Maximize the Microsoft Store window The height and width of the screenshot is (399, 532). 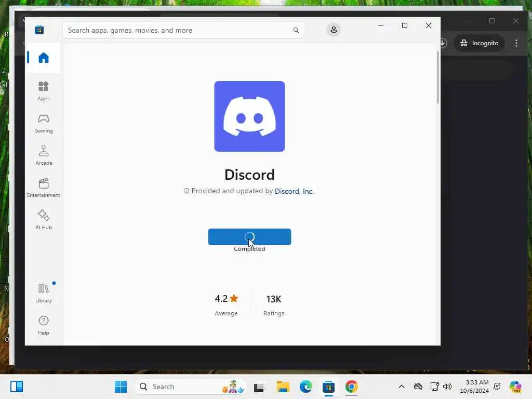404,25
